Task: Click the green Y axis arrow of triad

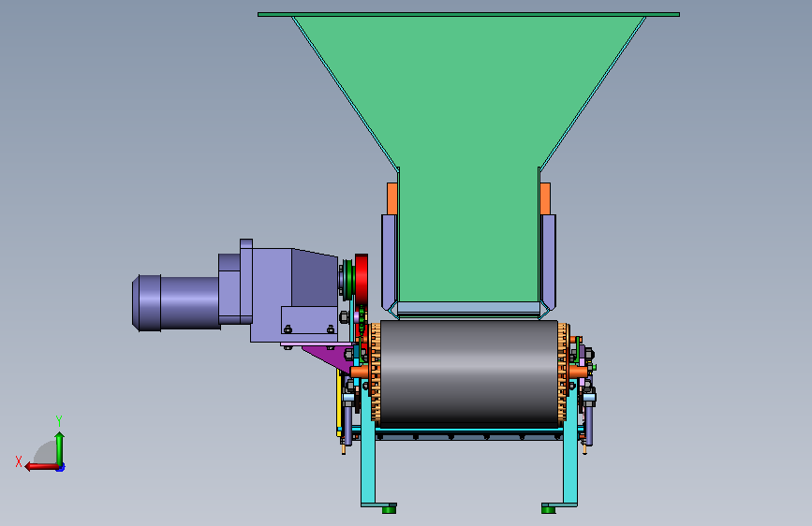Action: pyautogui.click(x=60, y=449)
